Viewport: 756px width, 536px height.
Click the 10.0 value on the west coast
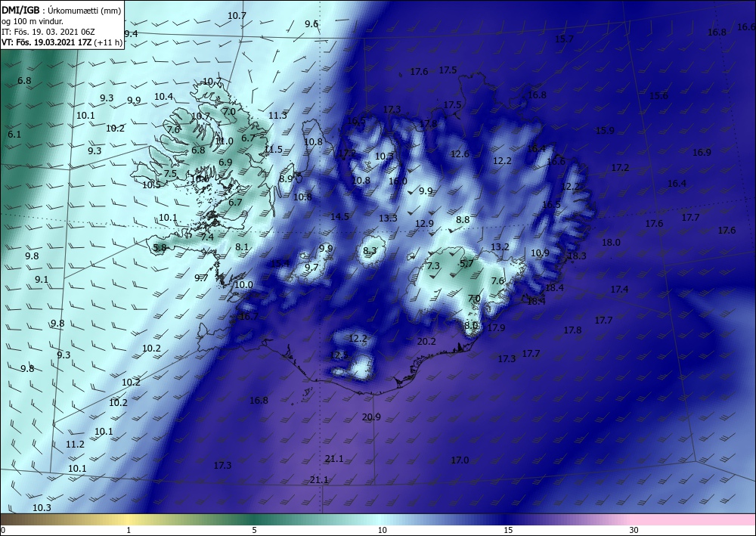243,285
